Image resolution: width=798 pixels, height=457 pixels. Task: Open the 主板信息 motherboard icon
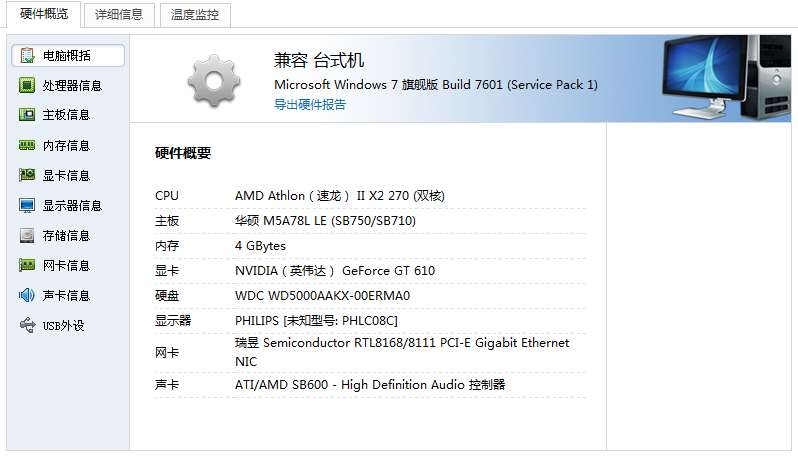click(x=27, y=115)
